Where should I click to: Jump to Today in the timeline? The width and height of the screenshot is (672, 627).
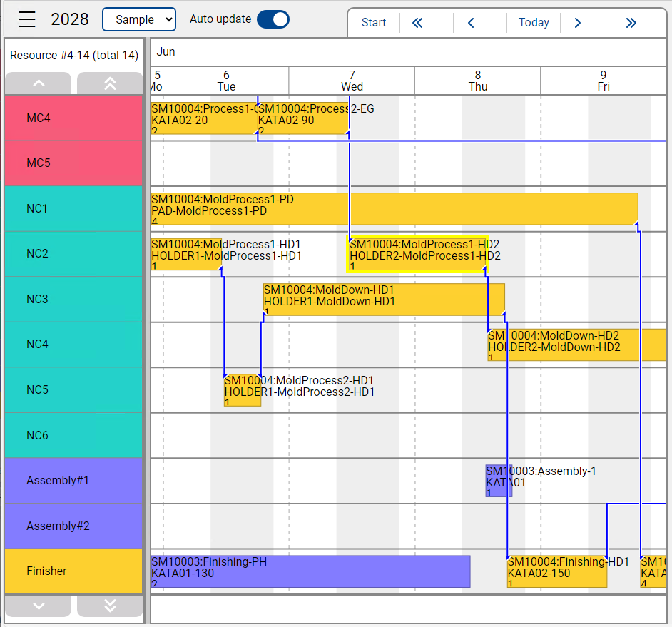(x=534, y=23)
